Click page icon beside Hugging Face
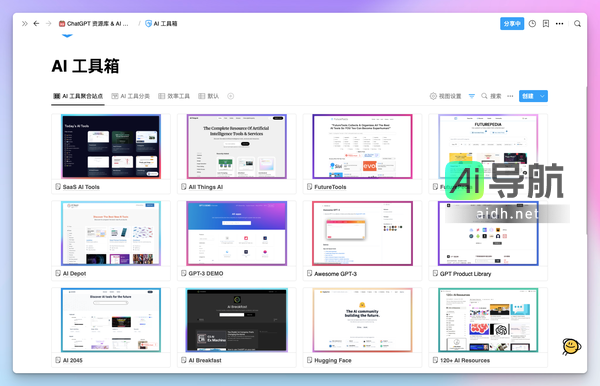Screen dimensions: 600x386 point(310,360)
